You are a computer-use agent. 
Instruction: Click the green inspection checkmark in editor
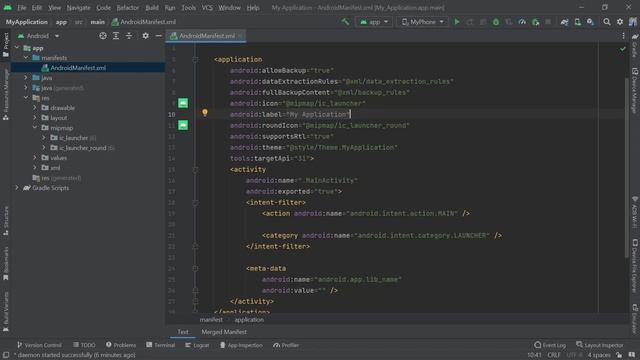click(x=622, y=49)
